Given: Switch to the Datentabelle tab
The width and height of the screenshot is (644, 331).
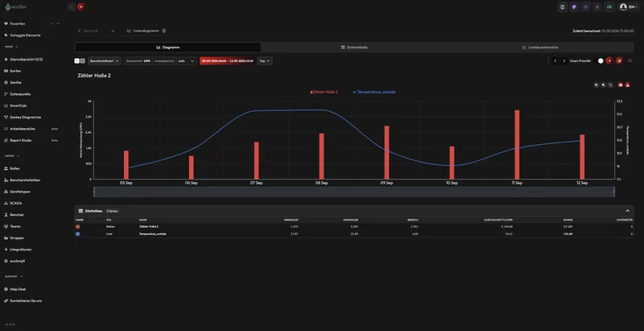Looking at the screenshot, I should pos(354,48).
